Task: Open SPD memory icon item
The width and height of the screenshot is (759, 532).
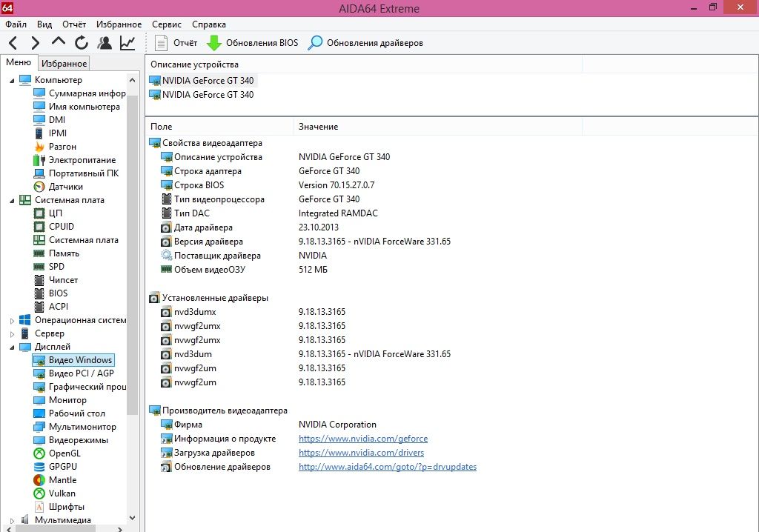Action: [39, 267]
